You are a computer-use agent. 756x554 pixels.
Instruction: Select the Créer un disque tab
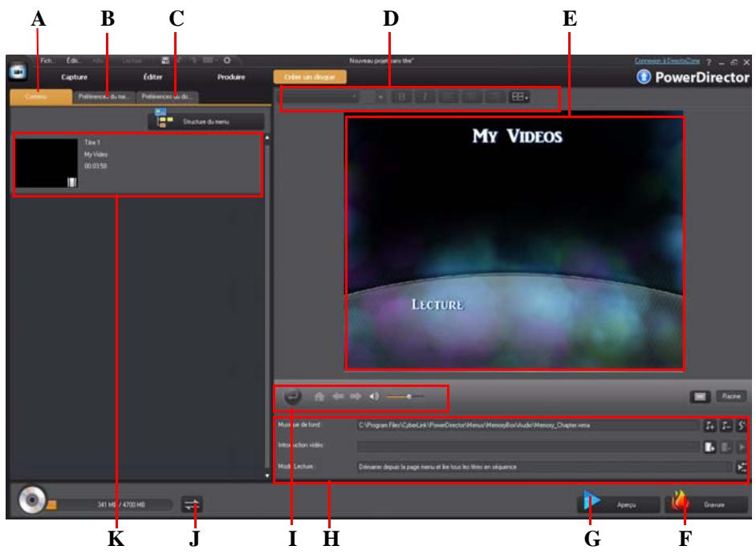coord(310,77)
